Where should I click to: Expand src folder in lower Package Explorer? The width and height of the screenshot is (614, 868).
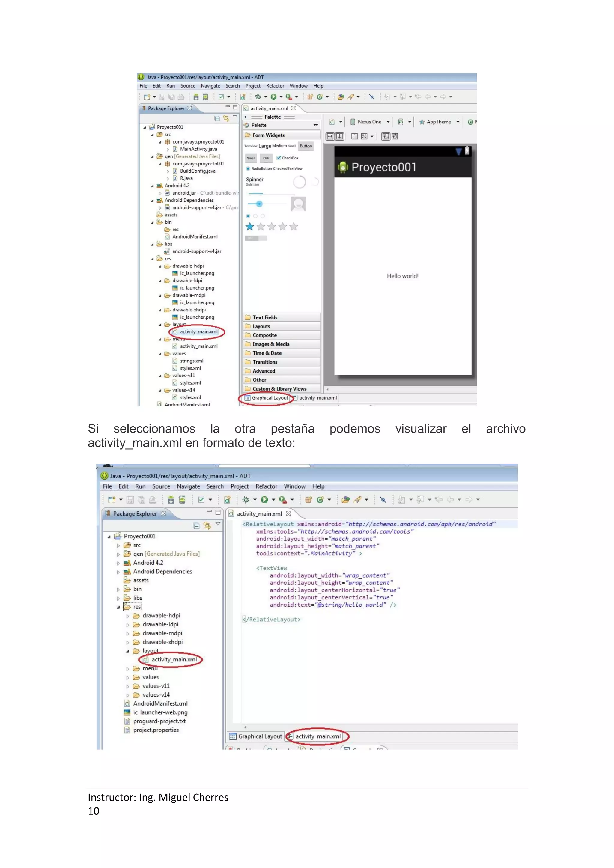[118, 546]
